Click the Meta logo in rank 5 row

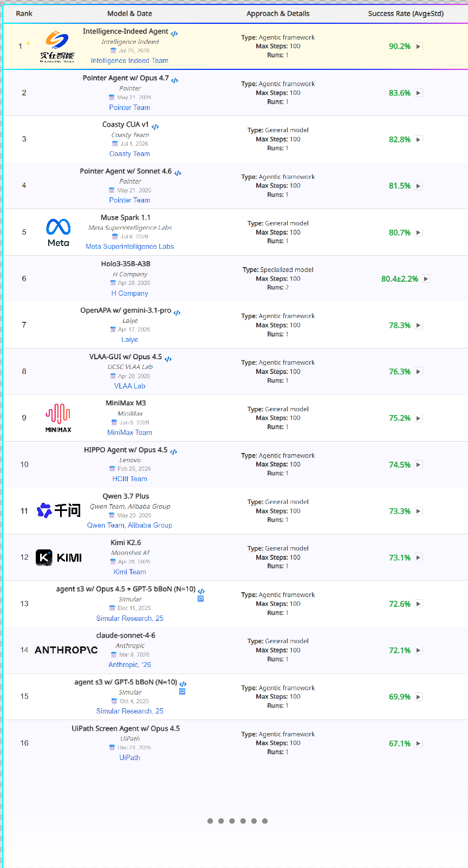click(x=58, y=232)
